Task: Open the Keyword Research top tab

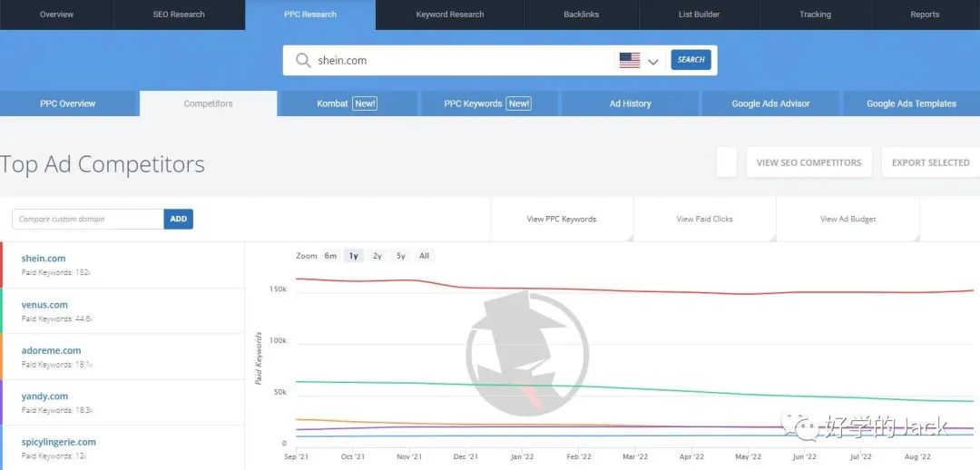Action: (x=449, y=15)
